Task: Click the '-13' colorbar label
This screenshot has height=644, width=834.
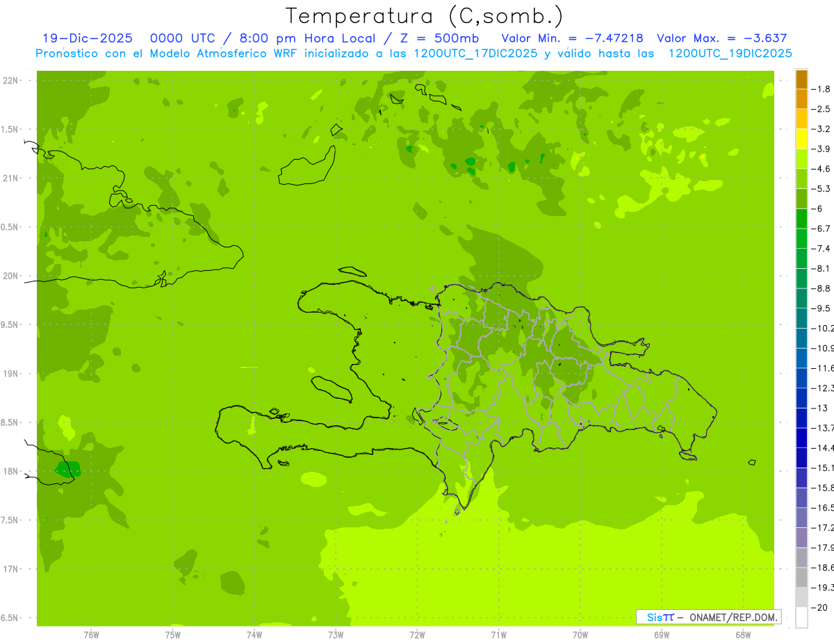Action: click(819, 408)
